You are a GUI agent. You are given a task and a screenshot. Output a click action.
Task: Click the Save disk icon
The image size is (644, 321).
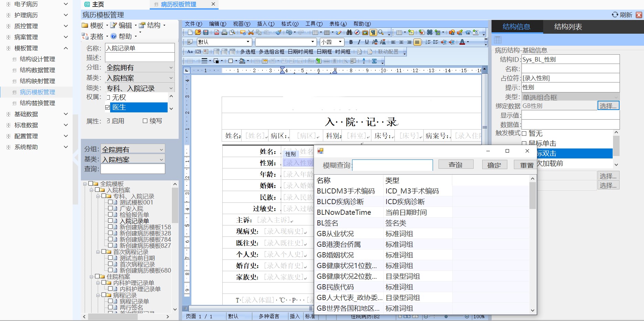(x=206, y=32)
